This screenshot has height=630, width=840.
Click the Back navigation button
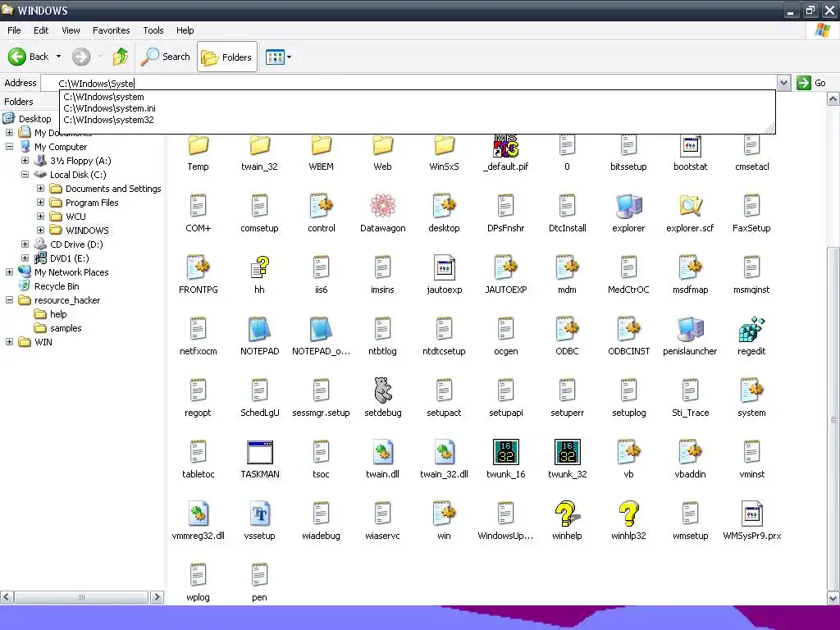29,57
